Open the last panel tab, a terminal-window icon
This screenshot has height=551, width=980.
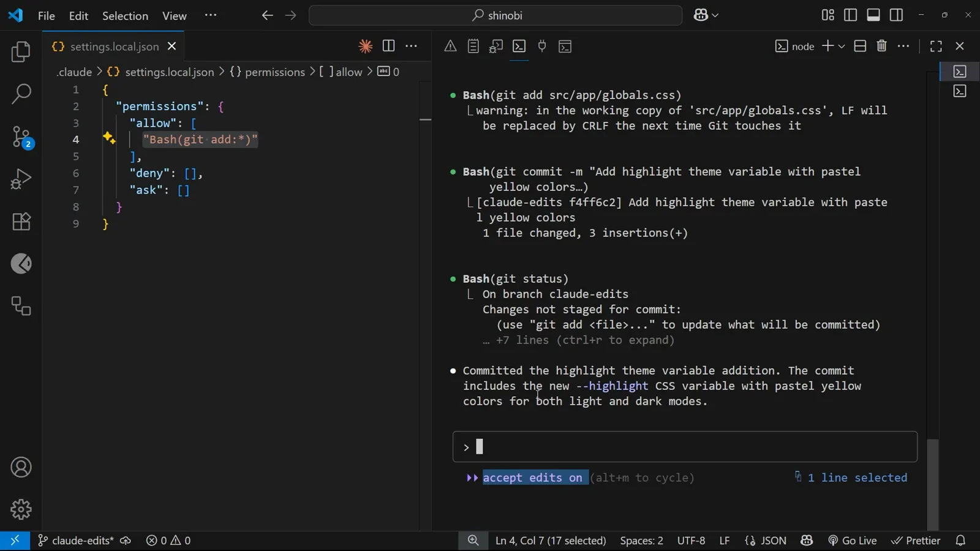coord(565,46)
